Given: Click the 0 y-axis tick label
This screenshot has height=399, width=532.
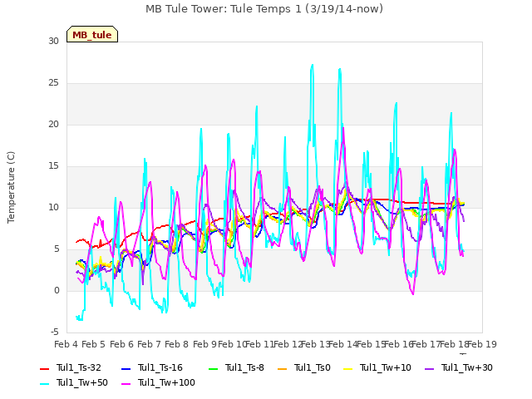Looking at the screenshot, I should tap(57, 290).
